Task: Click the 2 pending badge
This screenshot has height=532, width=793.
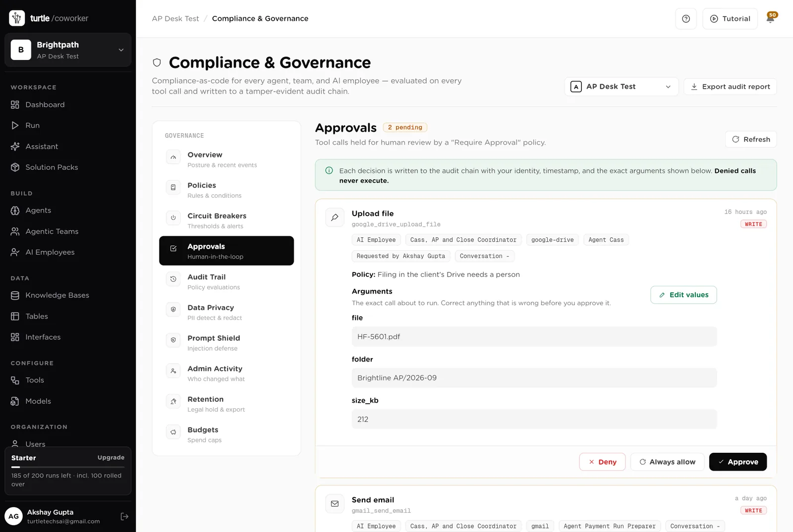Action: click(405, 127)
